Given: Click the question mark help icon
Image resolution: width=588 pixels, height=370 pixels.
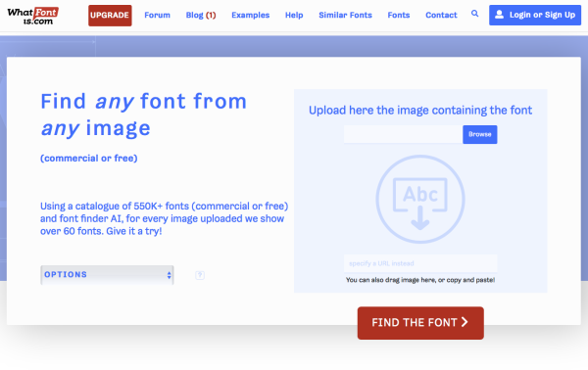Looking at the screenshot, I should pos(200,276).
